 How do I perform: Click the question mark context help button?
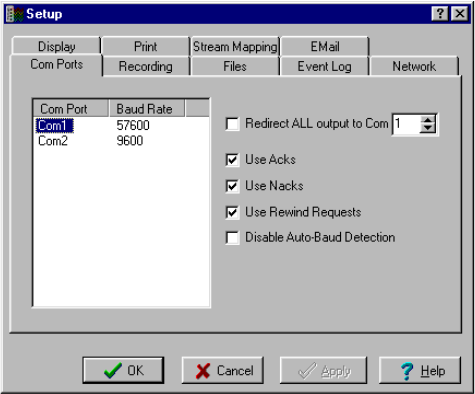(440, 14)
